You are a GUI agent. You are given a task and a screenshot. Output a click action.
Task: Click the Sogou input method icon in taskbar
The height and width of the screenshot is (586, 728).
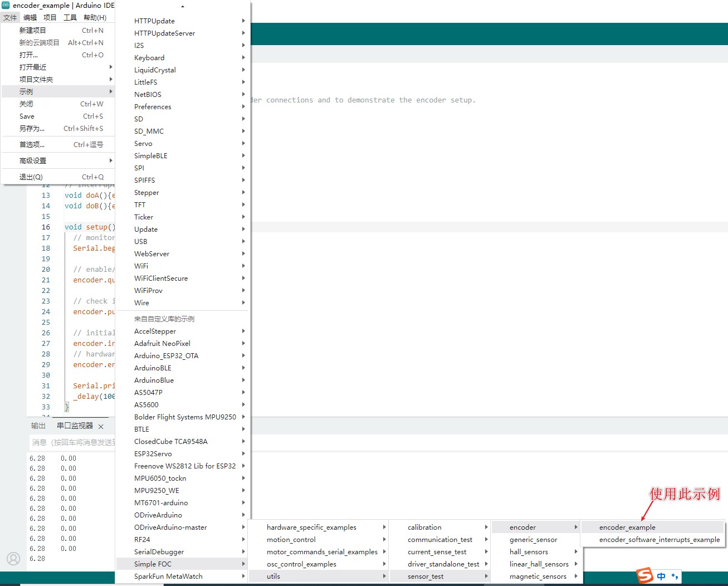click(x=644, y=575)
